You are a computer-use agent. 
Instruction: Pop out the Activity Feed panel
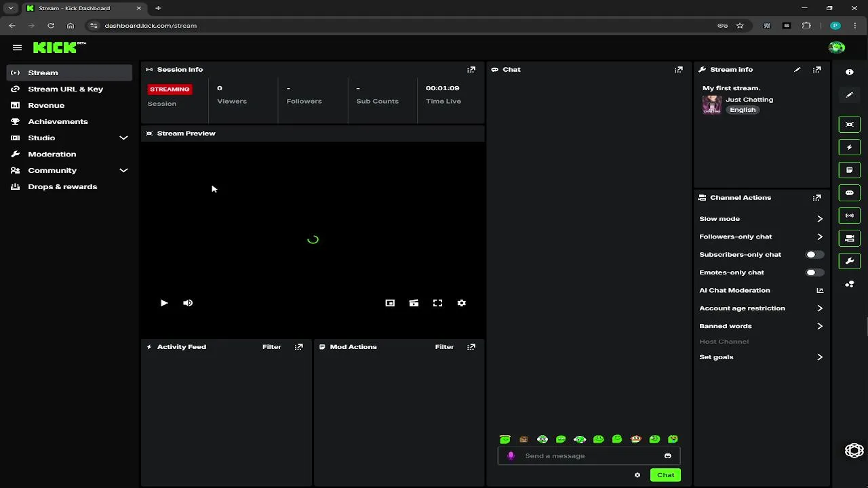pos(298,346)
